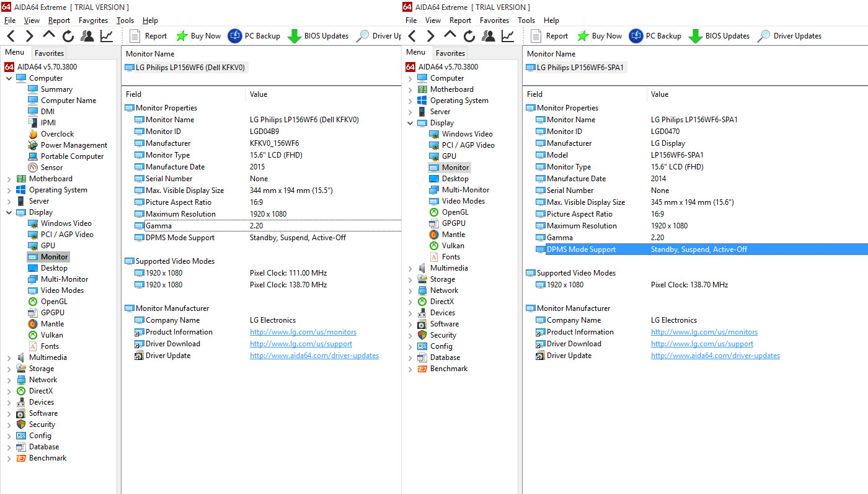Open Help menu in right window

tap(551, 20)
